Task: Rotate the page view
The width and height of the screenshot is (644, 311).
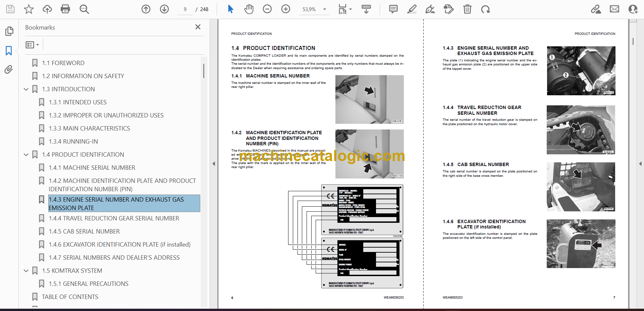Action: (x=485, y=9)
